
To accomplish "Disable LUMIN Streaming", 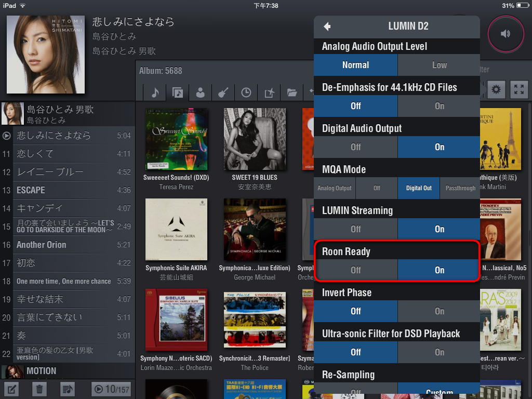I will coord(355,229).
